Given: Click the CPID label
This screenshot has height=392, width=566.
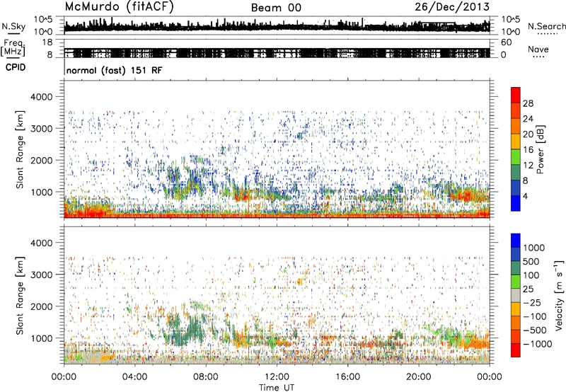Looking at the screenshot, I should [16, 67].
